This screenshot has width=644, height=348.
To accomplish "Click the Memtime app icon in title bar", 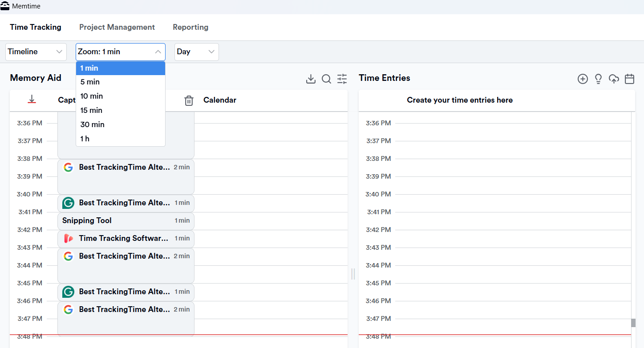I will click(6, 6).
